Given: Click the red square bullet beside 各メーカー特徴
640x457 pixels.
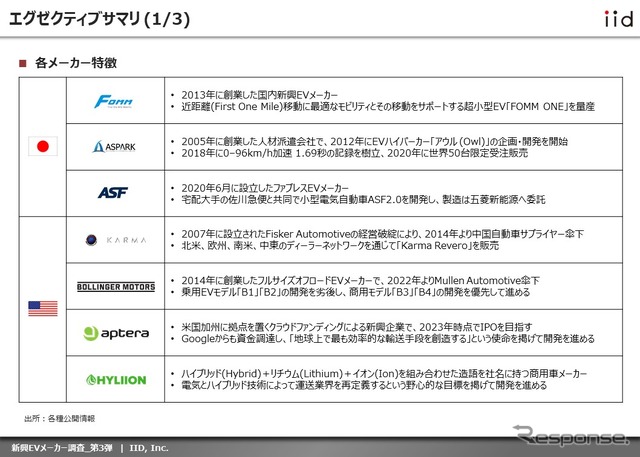Looking at the screenshot, I should tap(23, 63).
